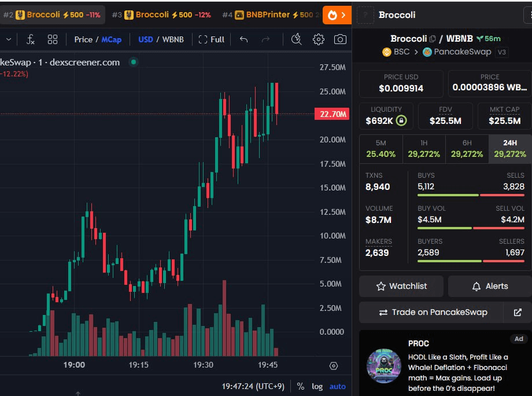
Task: Select WBNB as chart quote currency
Action: 173,39
